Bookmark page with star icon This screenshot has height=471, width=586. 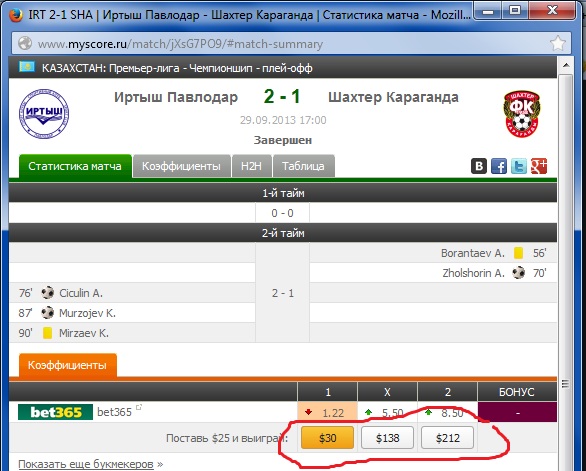click(558, 44)
